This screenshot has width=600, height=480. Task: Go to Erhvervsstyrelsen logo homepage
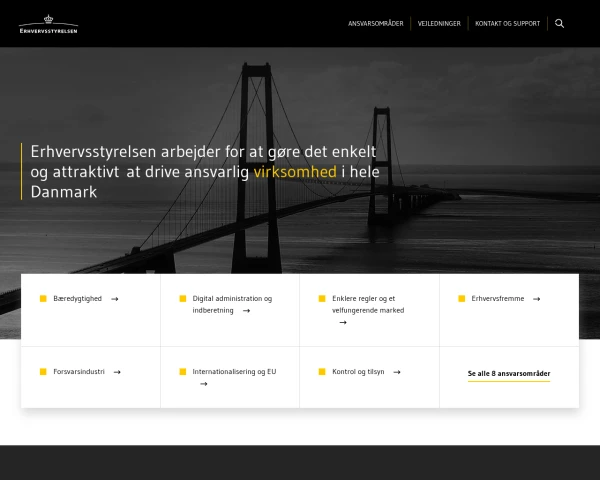(x=48, y=24)
